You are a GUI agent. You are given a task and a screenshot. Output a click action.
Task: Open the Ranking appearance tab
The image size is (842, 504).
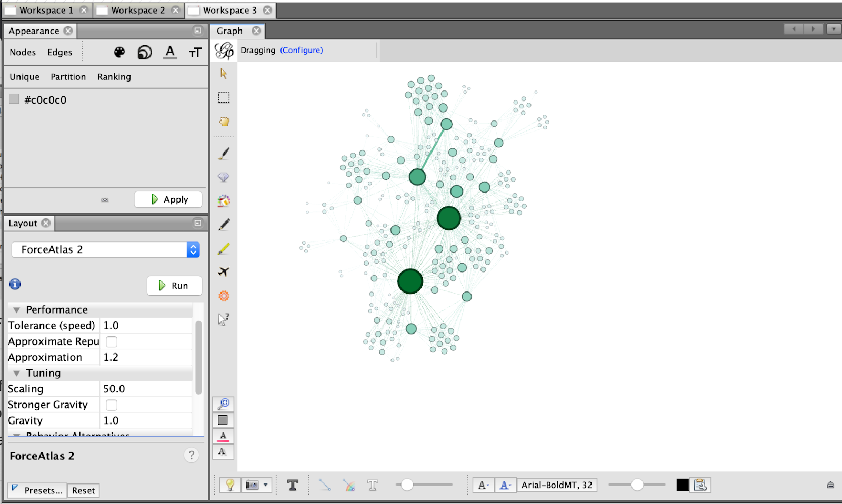(114, 77)
